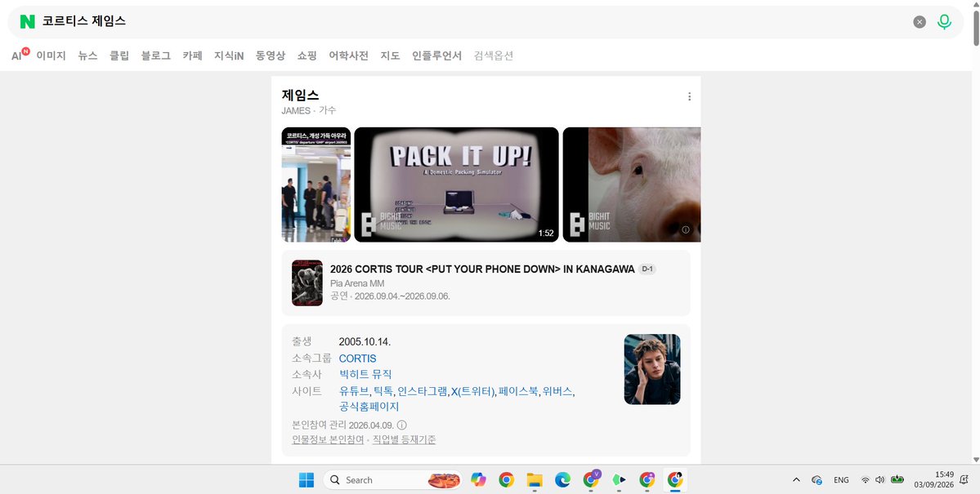Open the 인플루언서 tab

tap(437, 56)
